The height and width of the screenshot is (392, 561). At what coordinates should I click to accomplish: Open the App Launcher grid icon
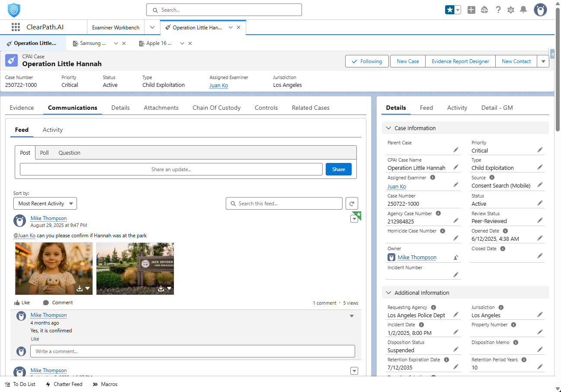[16, 27]
